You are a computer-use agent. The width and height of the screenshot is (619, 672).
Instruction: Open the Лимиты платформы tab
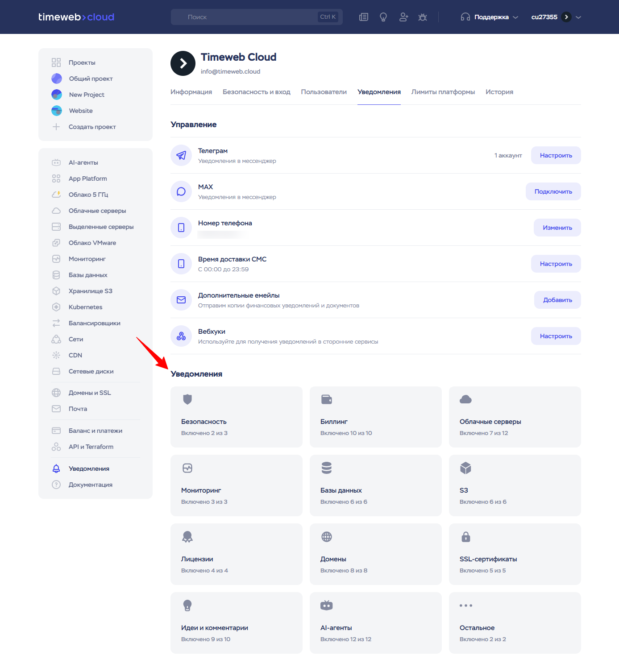[x=443, y=92]
